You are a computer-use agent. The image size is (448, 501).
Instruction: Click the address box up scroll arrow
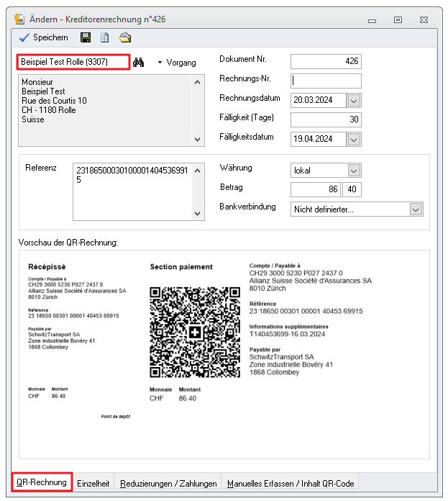click(x=198, y=83)
